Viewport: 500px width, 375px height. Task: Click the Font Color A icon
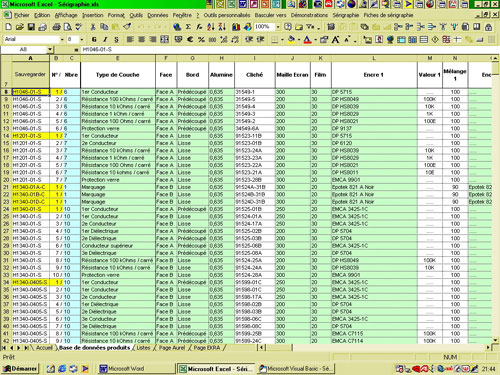pyautogui.click(x=307, y=39)
